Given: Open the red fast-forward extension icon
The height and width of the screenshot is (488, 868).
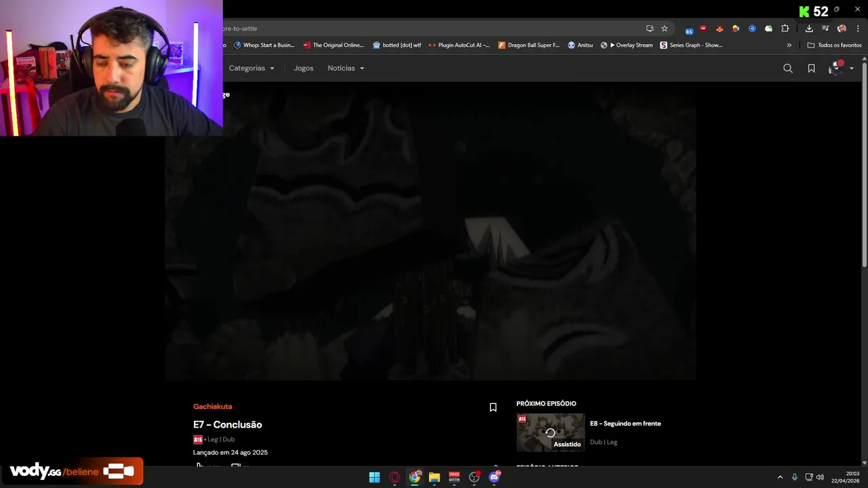Looking at the screenshot, I should [703, 28].
